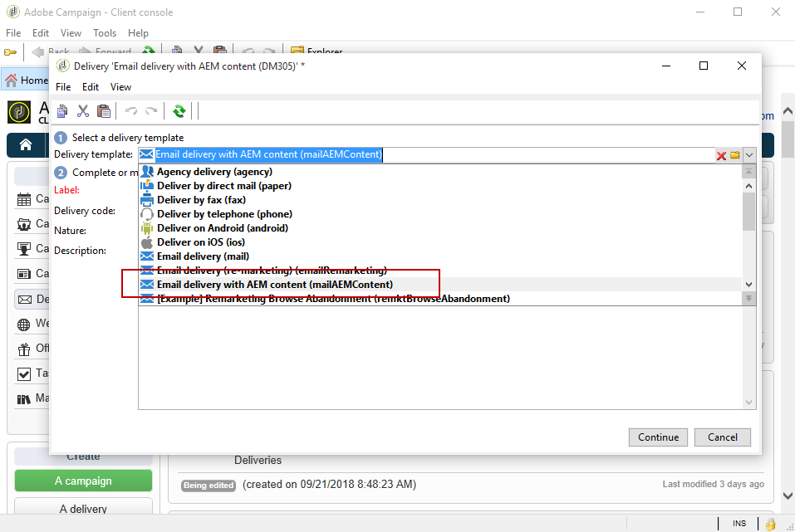
Task: Click the telephone headset icon in the list
Action: pos(147,214)
